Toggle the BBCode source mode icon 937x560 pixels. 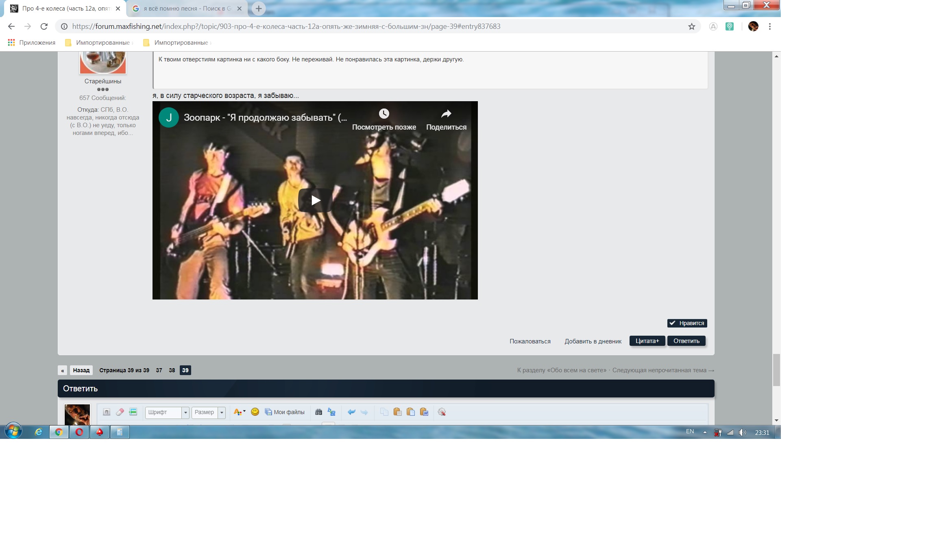pyautogui.click(x=107, y=412)
